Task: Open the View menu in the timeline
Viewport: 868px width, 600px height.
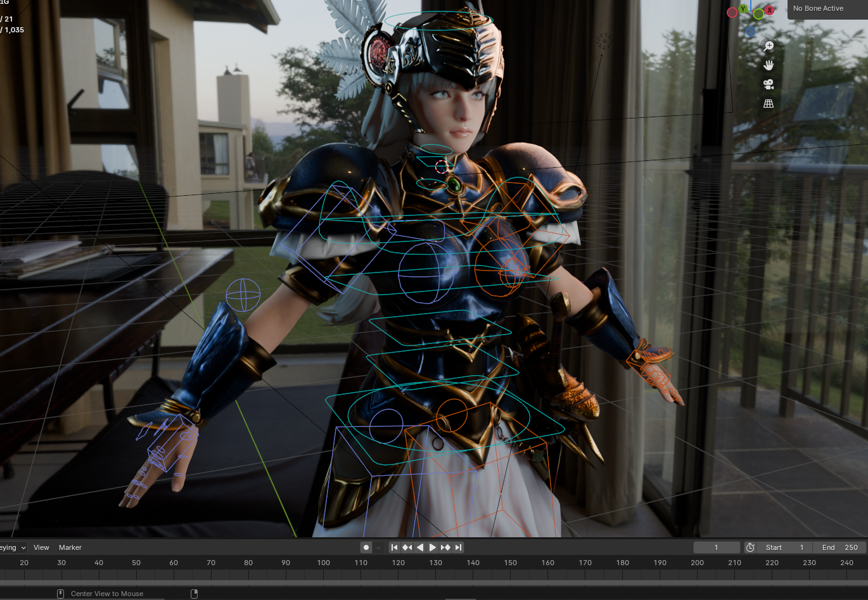Action: 41,547
